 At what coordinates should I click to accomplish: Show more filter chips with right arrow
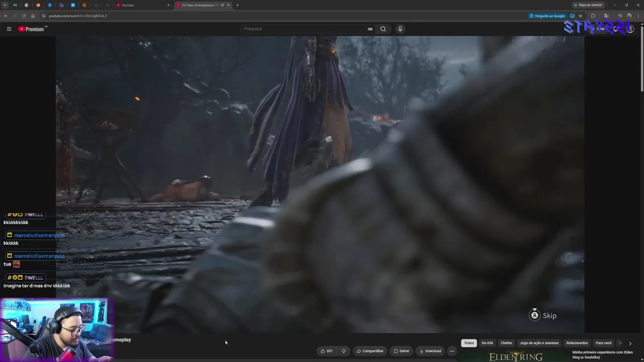630,343
